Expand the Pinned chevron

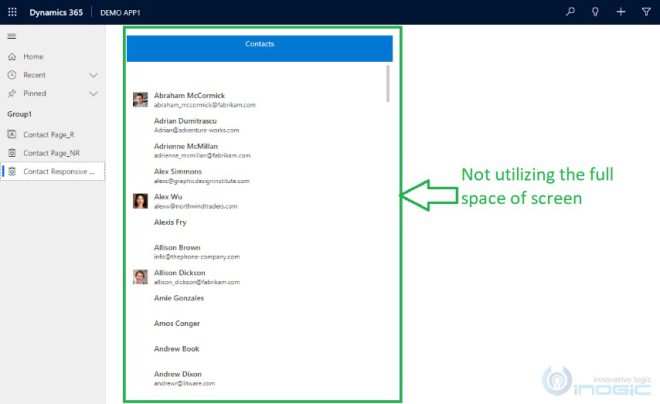tap(94, 93)
